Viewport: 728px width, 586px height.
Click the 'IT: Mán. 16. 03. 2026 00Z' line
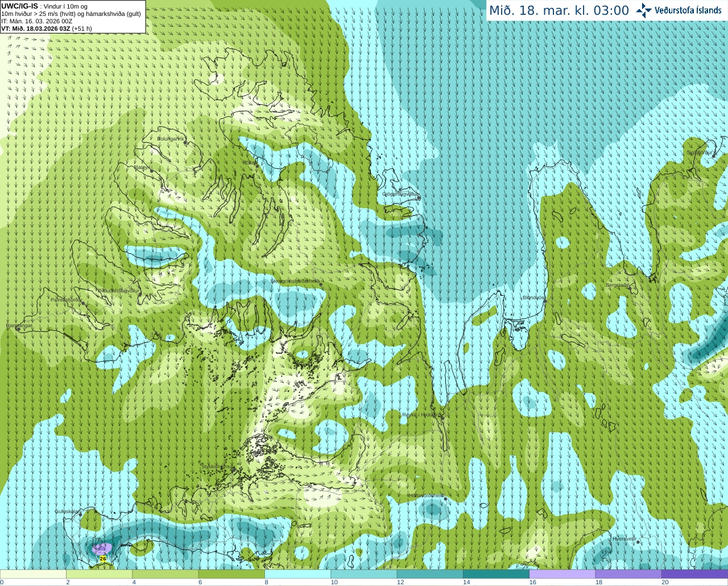pos(37,21)
